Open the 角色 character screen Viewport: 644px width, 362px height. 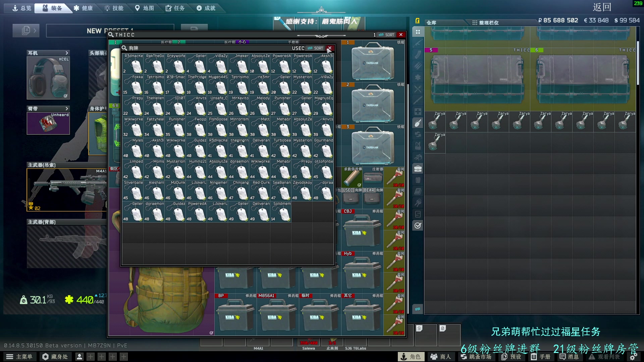tap(411, 357)
